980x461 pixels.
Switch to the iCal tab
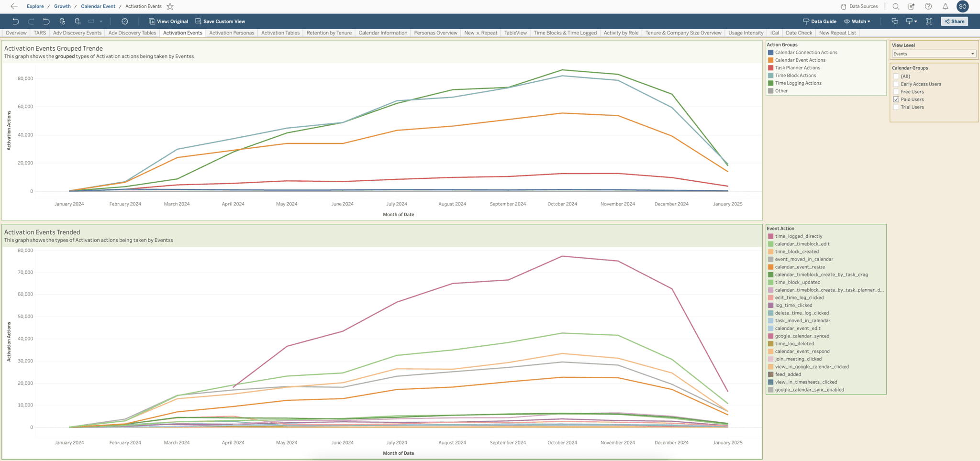point(775,33)
